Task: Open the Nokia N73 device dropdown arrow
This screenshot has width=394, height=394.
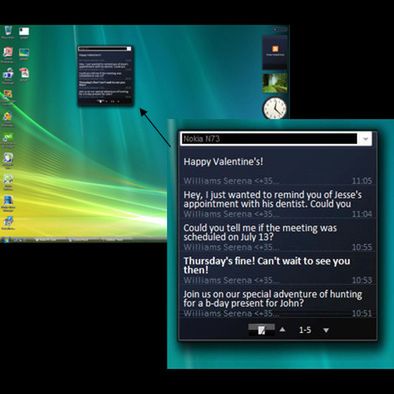Action: point(365,139)
